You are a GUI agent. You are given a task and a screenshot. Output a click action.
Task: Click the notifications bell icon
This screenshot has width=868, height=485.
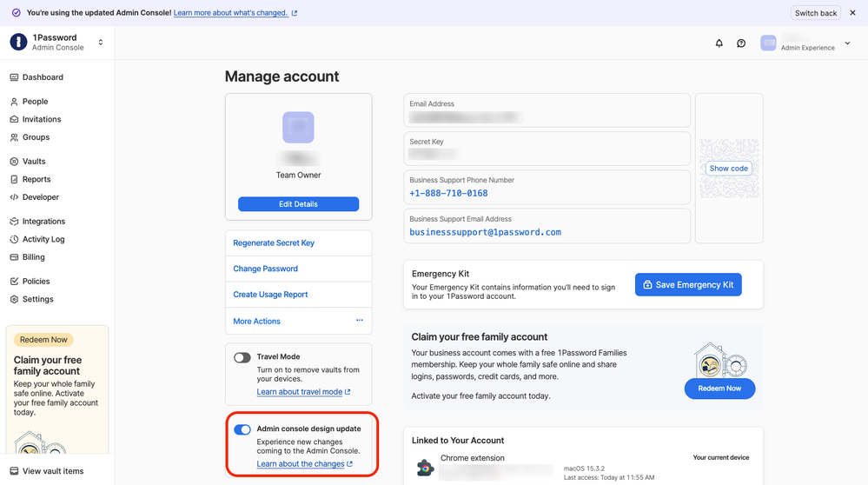click(719, 43)
